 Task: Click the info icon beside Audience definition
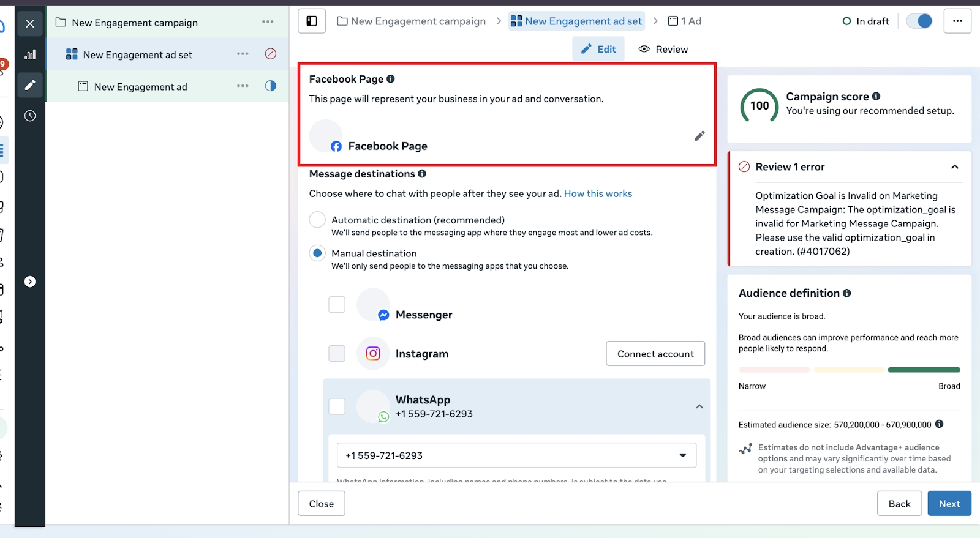pos(846,293)
